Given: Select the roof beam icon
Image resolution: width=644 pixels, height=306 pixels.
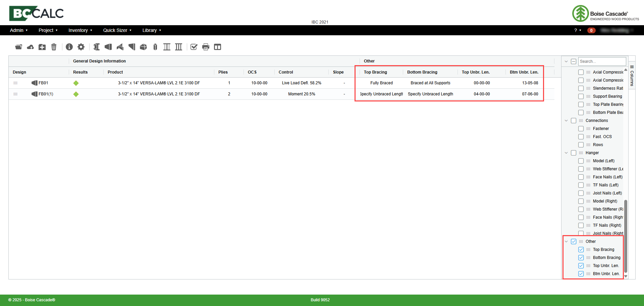Looking at the screenshot, I should click(132, 47).
